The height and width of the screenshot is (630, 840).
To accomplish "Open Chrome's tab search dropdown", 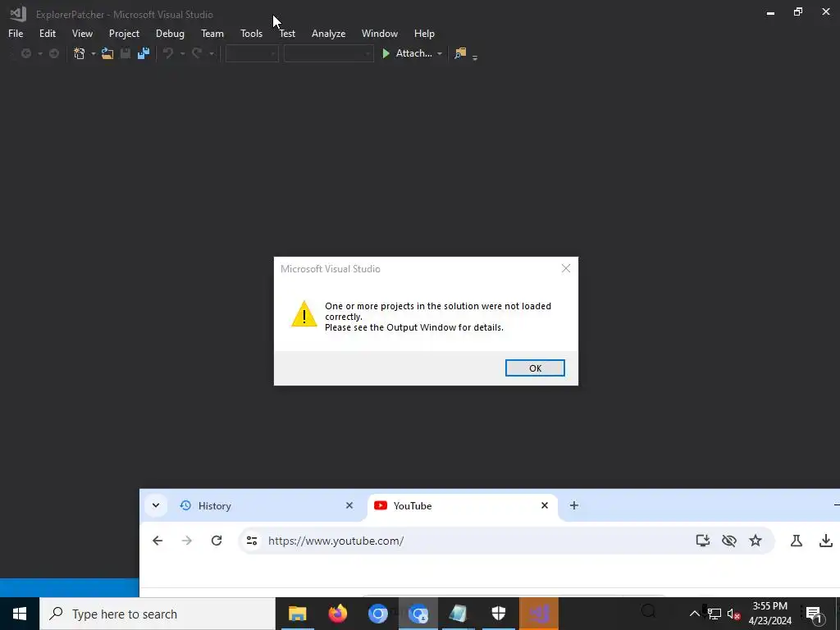I will pos(156,505).
